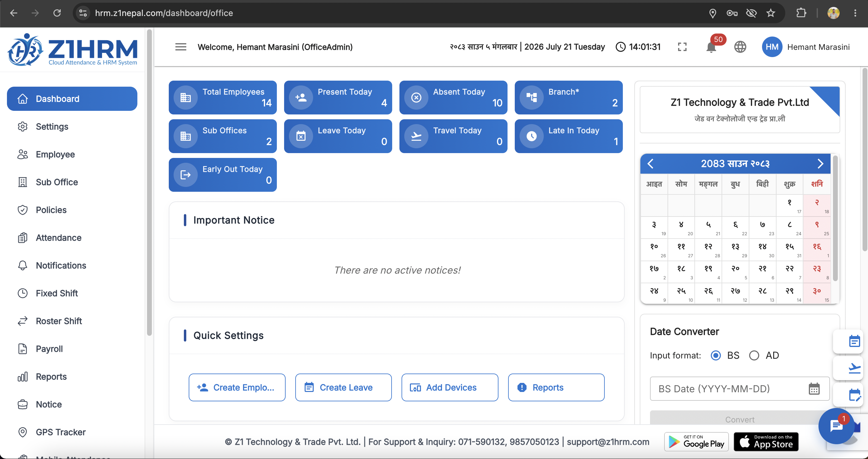Click the HM user avatar
The height and width of the screenshot is (459, 868).
click(x=772, y=47)
